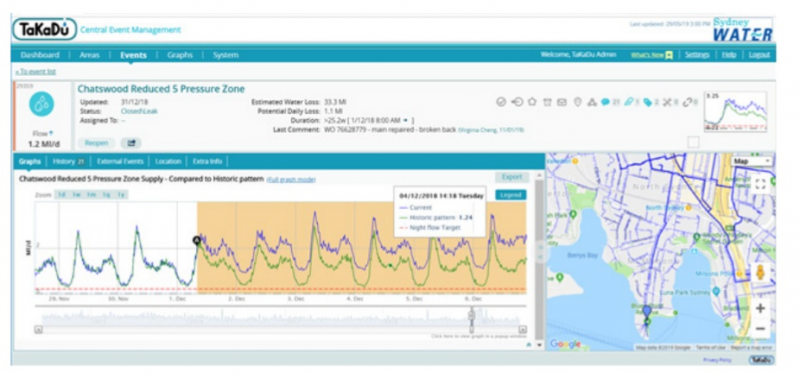Click the blue tag icon

pyautogui.click(x=647, y=102)
